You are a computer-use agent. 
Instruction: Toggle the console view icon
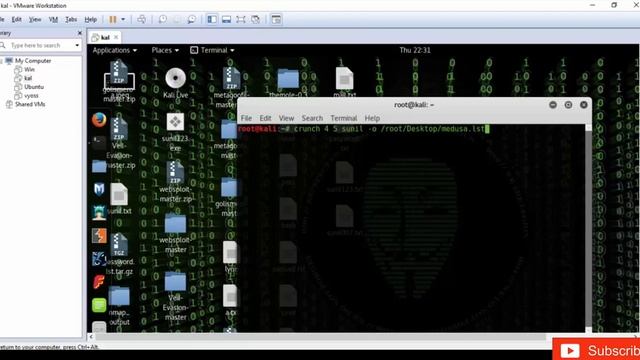pyautogui.click(x=276, y=19)
